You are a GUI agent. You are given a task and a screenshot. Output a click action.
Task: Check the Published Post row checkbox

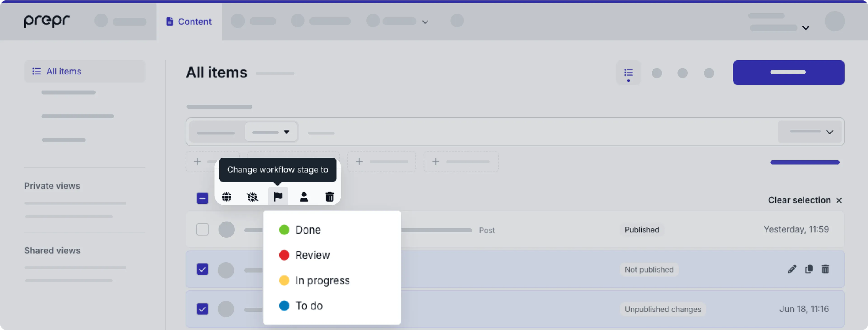202,230
